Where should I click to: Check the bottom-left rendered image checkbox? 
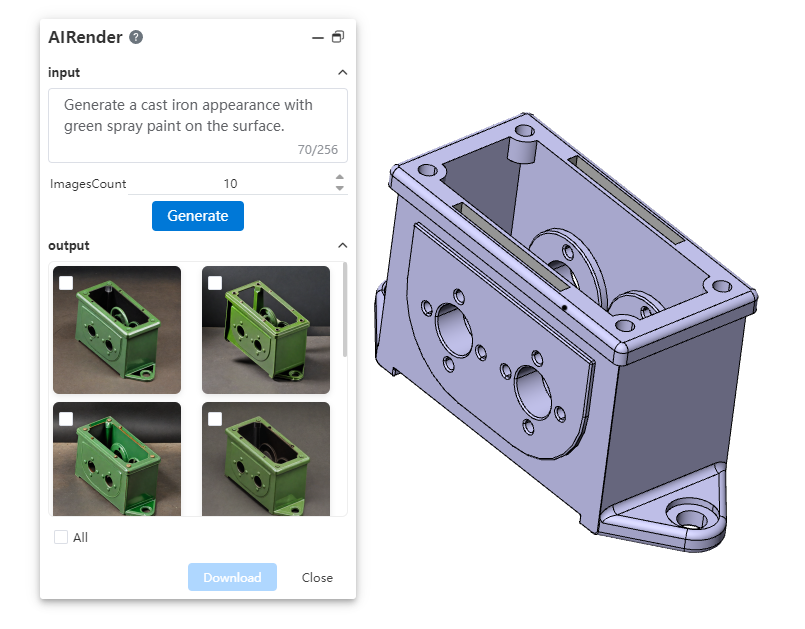coord(66,419)
